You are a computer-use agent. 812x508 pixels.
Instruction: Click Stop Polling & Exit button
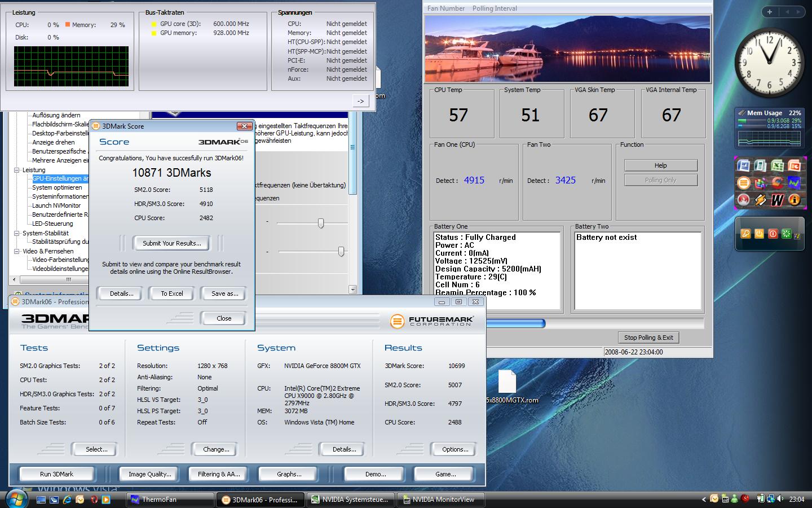point(648,338)
